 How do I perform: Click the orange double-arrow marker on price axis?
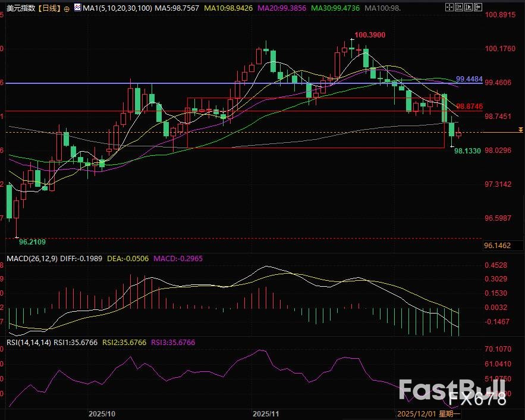tap(521, 130)
